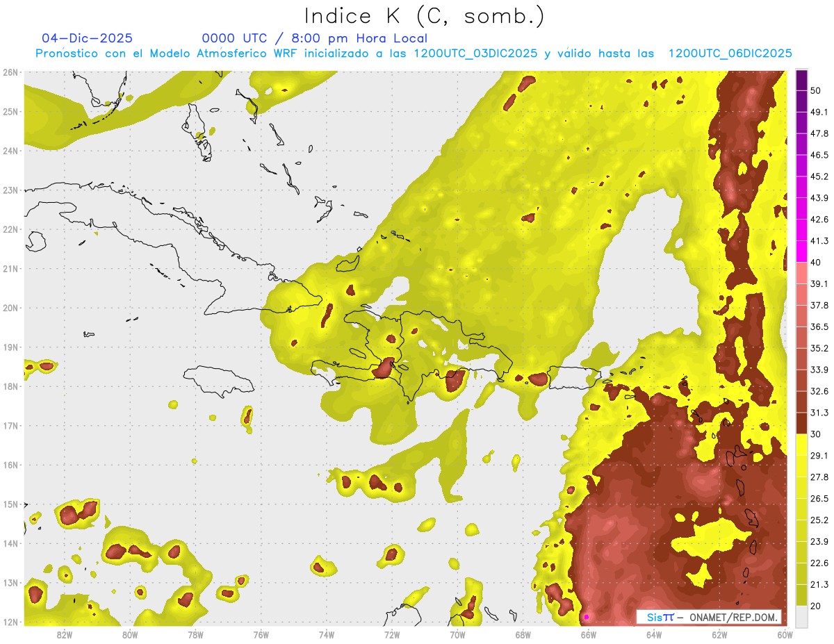Click the 'Indice K (C, somb.)' title
The width and height of the screenshot is (834, 644).
coord(425,17)
